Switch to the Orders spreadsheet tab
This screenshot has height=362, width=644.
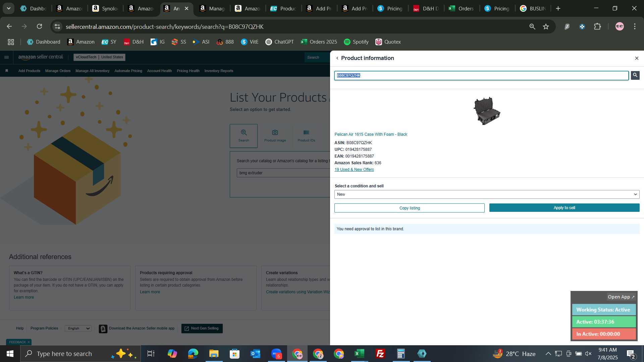click(x=462, y=8)
